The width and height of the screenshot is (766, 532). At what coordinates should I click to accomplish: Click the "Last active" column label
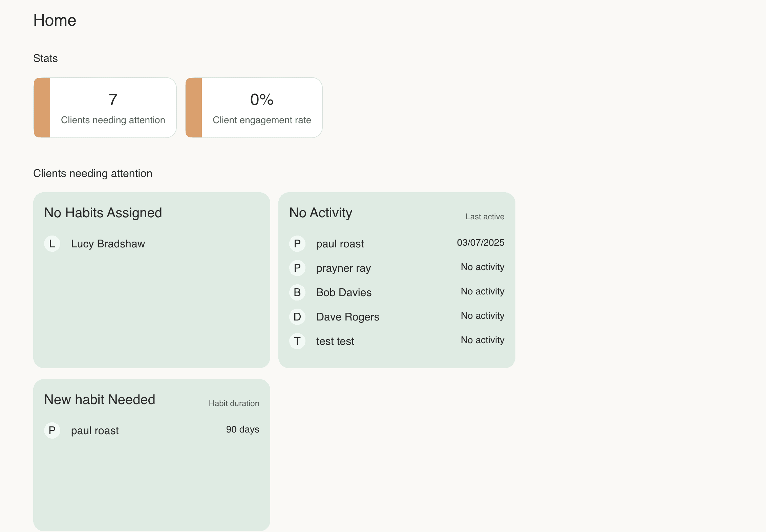click(x=485, y=217)
